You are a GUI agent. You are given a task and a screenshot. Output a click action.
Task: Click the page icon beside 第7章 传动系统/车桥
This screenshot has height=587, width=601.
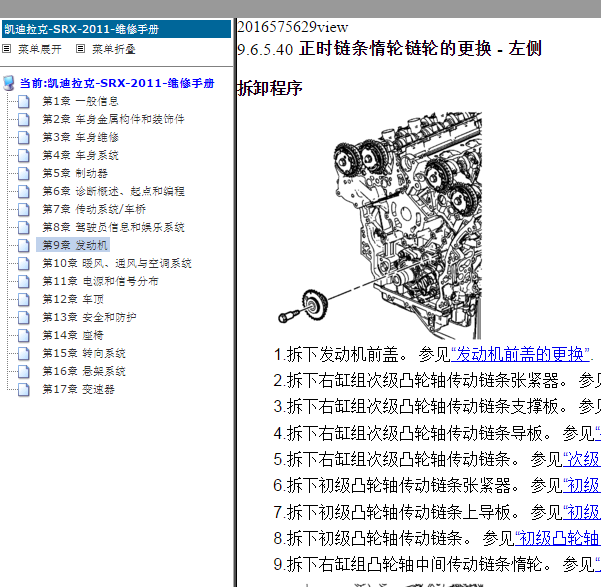[23, 210]
